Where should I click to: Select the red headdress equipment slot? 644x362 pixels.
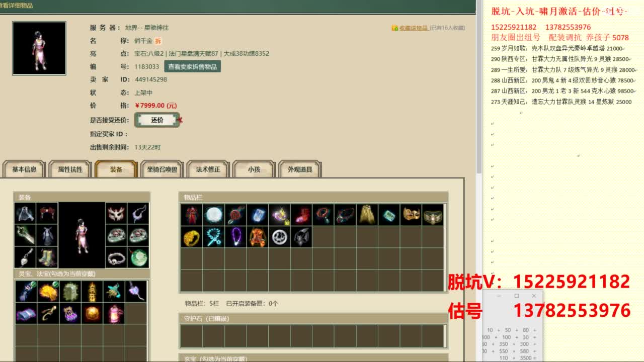coord(47,213)
